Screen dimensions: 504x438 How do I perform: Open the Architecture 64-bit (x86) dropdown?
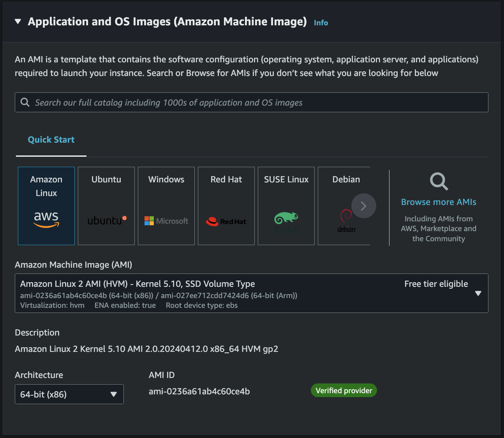69,394
